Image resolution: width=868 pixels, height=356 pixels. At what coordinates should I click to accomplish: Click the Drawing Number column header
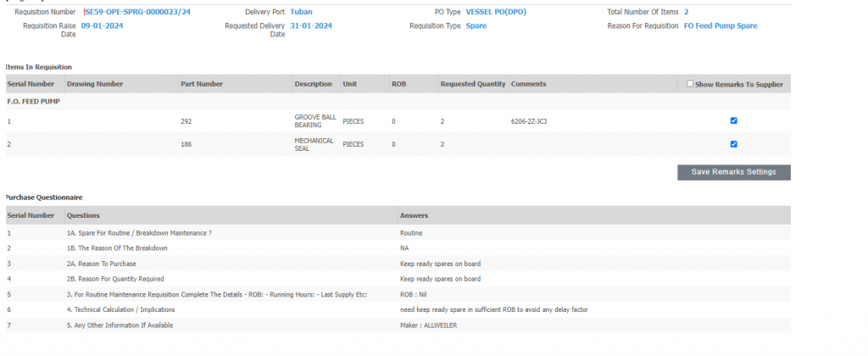[94, 84]
